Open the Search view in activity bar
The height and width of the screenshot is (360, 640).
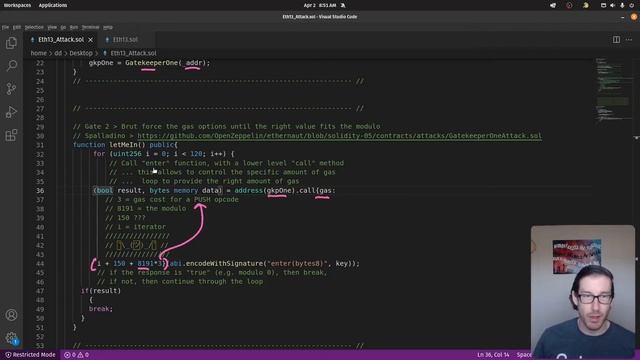pos(11,66)
